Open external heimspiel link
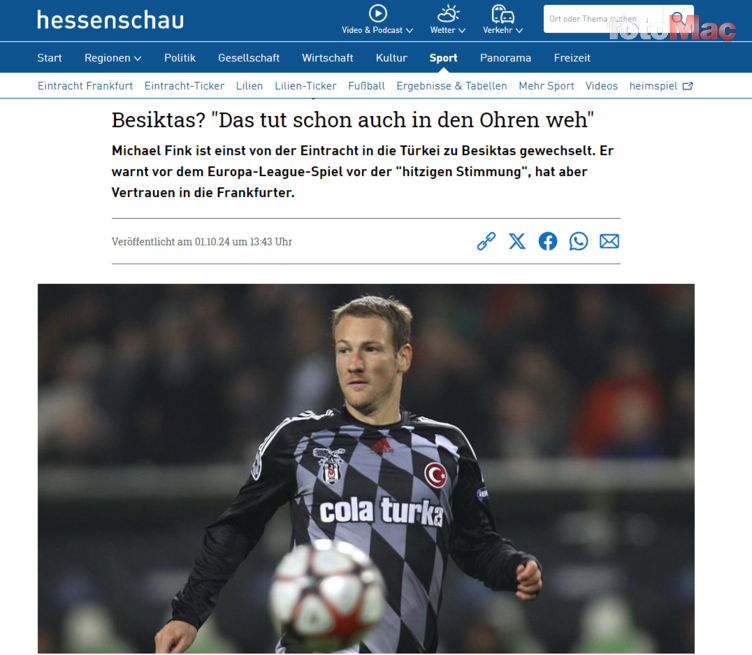 click(661, 86)
